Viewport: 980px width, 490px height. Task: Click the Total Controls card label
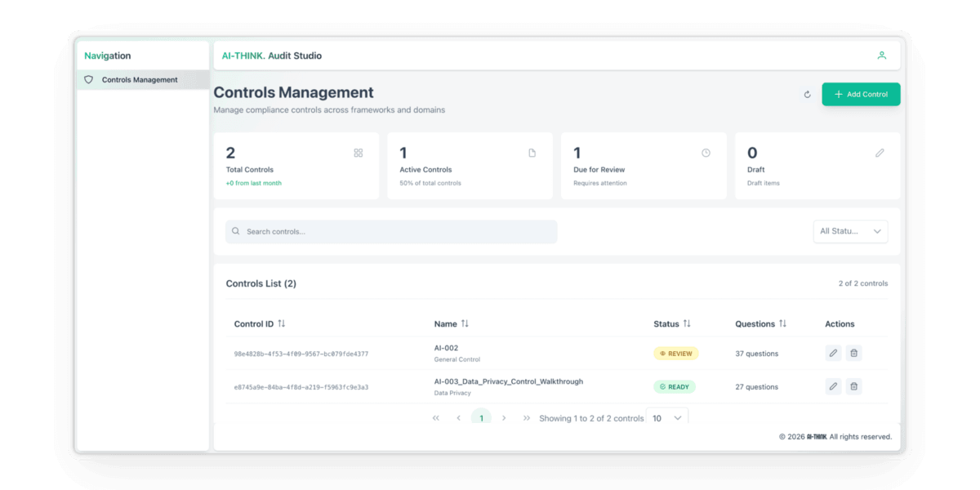click(x=250, y=170)
